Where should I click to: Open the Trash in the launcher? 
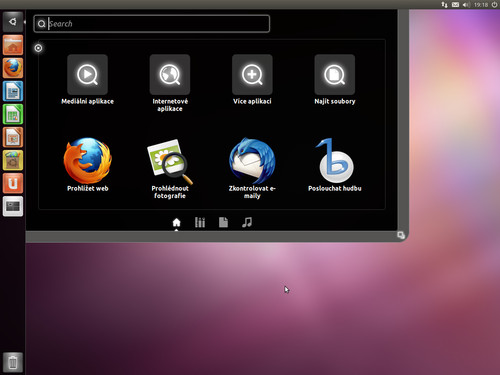13,362
